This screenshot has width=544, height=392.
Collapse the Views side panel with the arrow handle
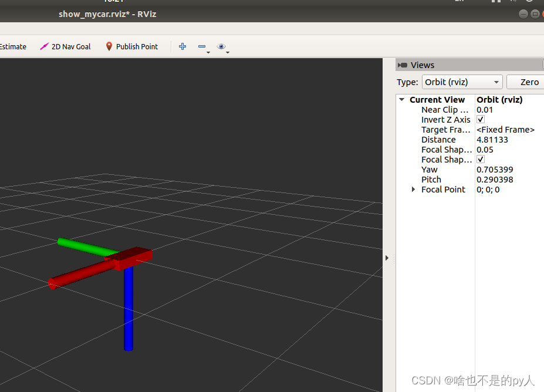click(387, 258)
